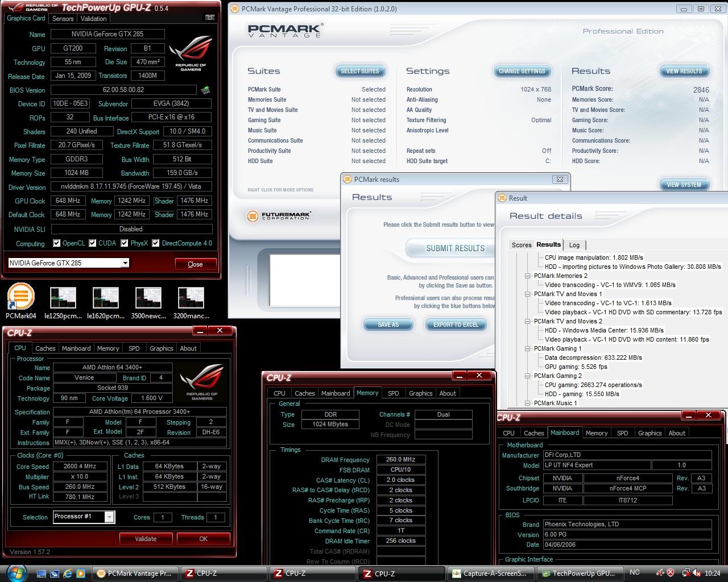Image resolution: width=728 pixels, height=582 pixels.
Task: Click the taskbar clock showing 10:24
Action: click(713, 573)
